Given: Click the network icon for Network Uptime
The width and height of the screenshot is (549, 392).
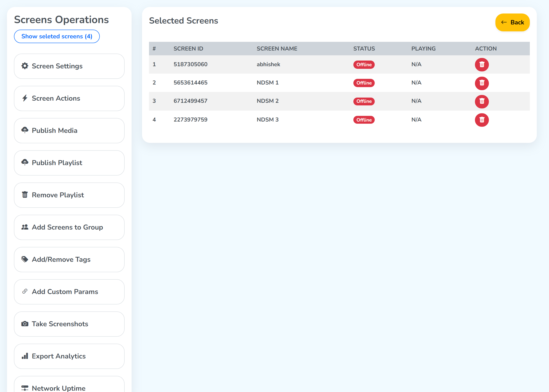Looking at the screenshot, I should click(x=25, y=388).
